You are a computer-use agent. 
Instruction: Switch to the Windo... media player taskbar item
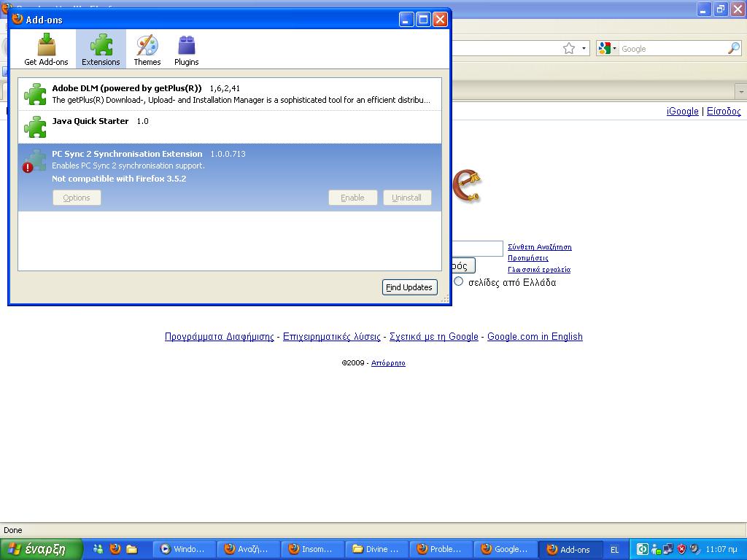[184, 549]
